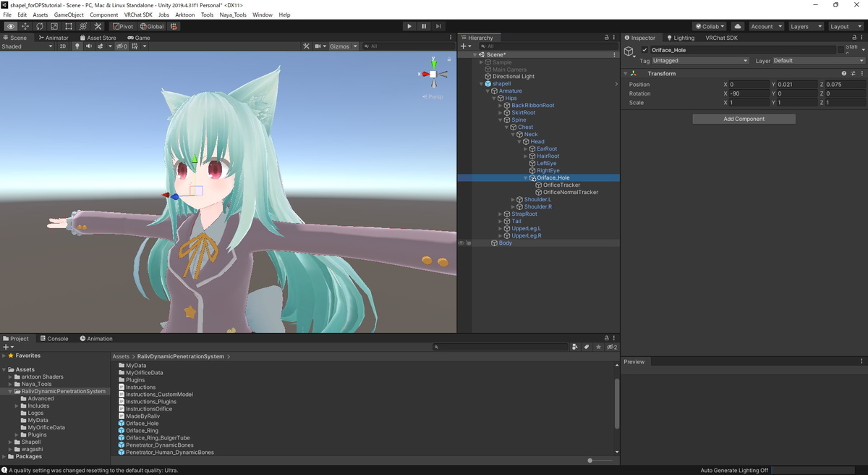Open the custom editor tools icon
Image resolution: width=868 pixels, height=475 pixels.
tap(98, 26)
